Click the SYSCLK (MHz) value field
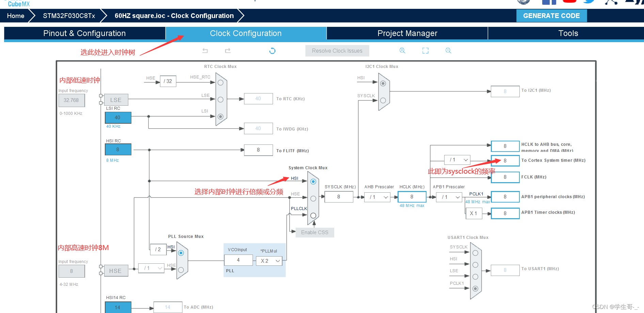Image resolution: width=644 pixels, height=313 pixels. pos(339,197)
